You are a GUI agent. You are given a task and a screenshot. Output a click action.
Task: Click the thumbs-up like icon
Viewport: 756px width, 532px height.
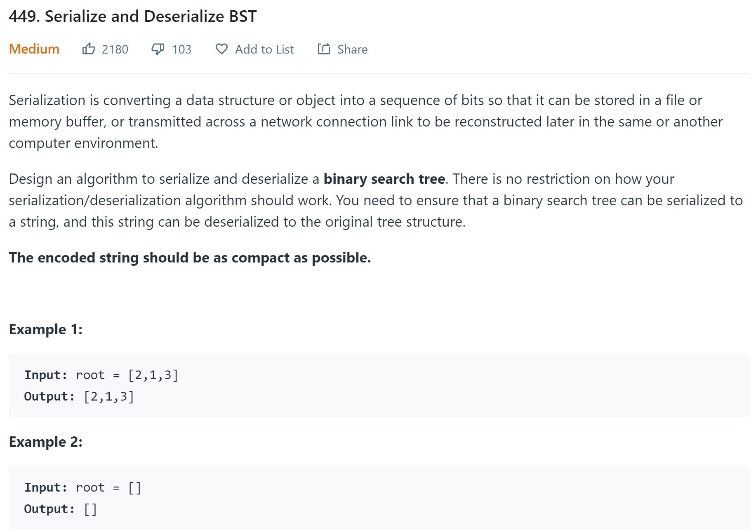pyautogui.click(x=89, y=49)
